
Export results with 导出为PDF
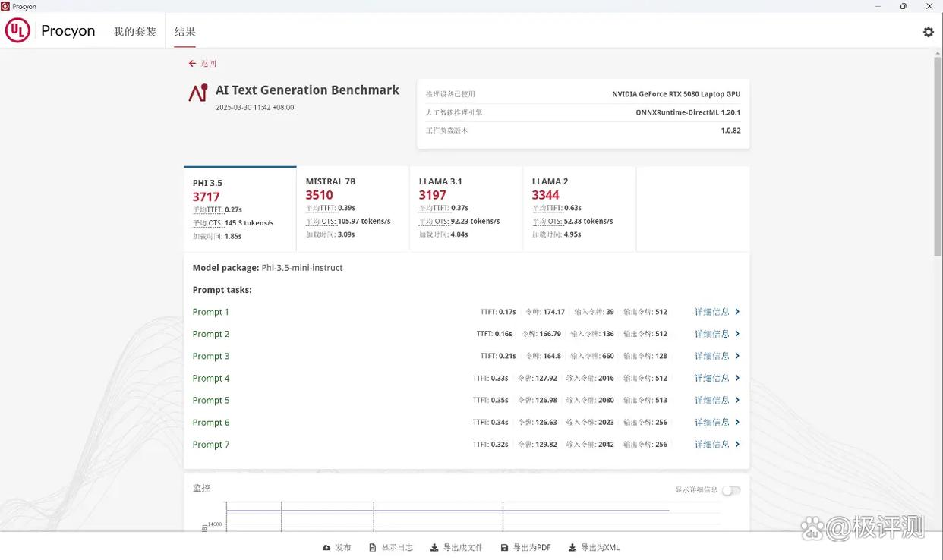point(526,548)
